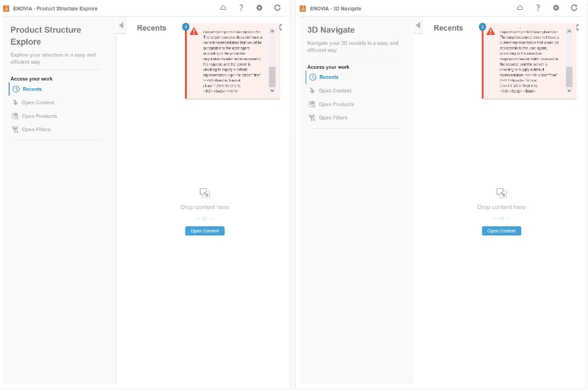Click blue Open Content button in Product Structure Explore
The width and height of the screenshot is (588, 390).
pyautogui.click(x=205, y=231)
